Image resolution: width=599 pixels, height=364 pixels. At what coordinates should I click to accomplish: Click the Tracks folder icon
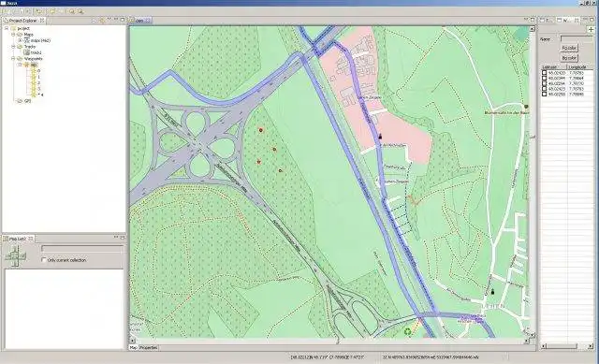pyautogui.click(x=20, y=46)
